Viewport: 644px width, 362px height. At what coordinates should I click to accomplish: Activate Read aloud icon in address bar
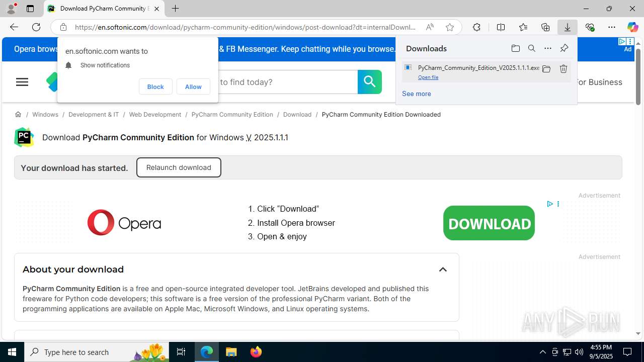coord(430,27)
